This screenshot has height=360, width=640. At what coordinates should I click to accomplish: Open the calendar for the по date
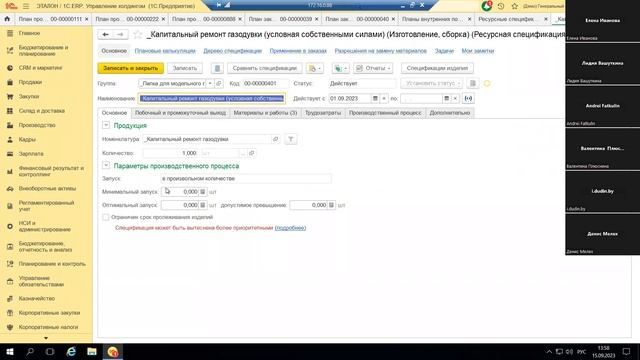coord(447,98)
